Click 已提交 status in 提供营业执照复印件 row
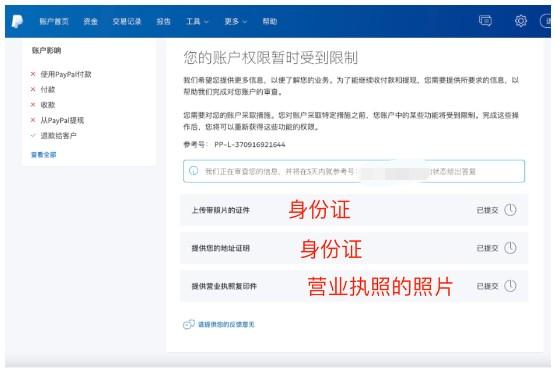 point(487,286)
